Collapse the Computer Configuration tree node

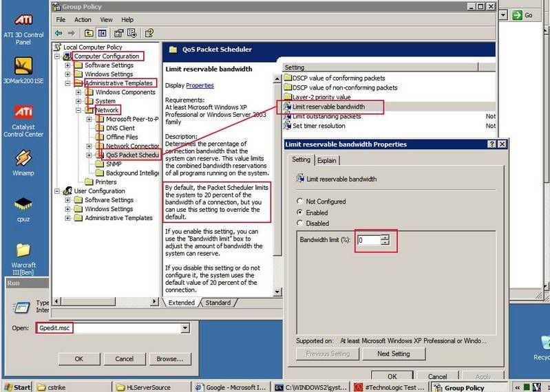(57, 56)
